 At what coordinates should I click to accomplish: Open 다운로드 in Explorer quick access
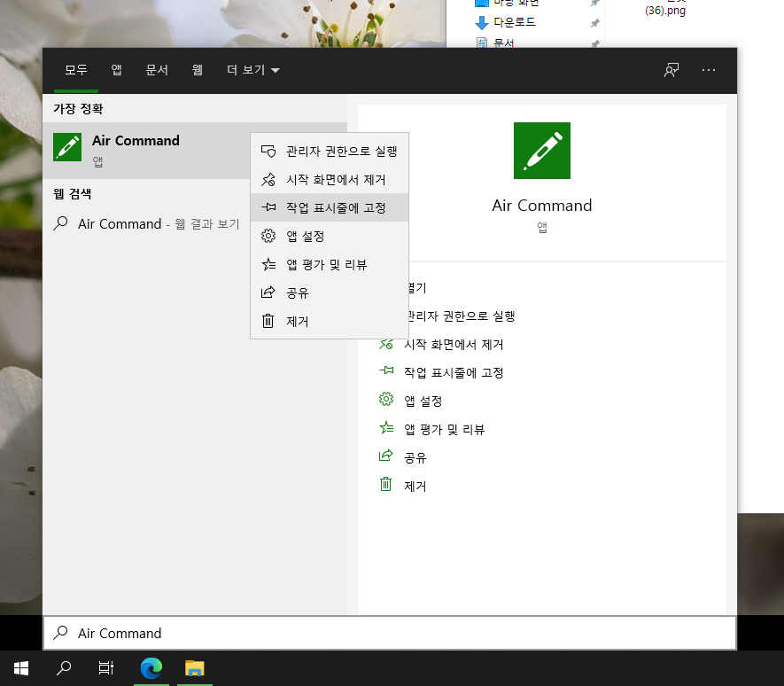[x=515, y=22]
